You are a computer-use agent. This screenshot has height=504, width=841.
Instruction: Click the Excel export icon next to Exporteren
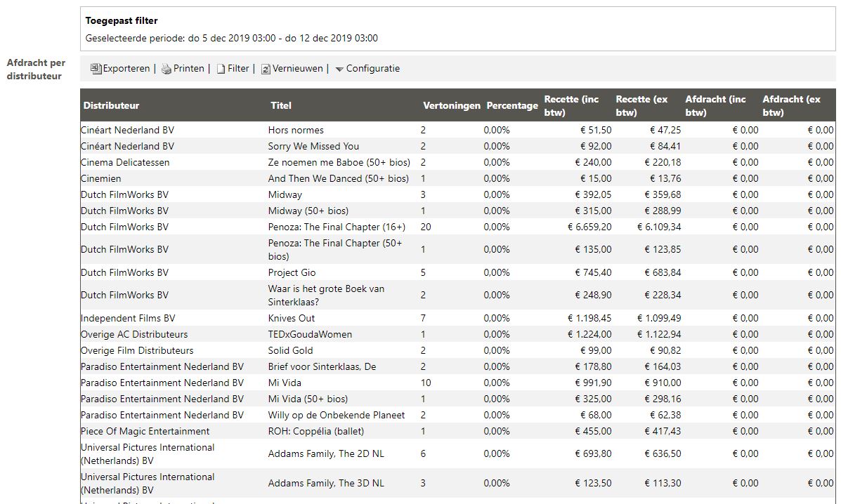[96, 69]
